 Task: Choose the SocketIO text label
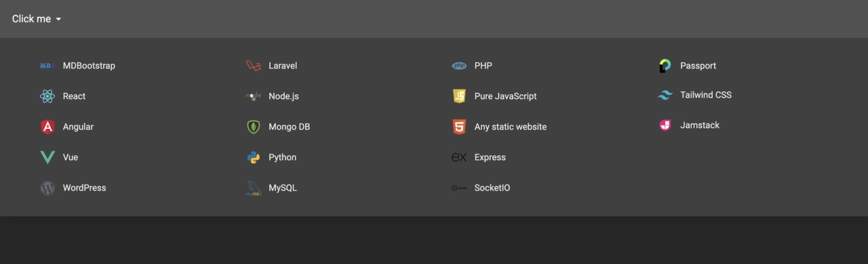492,188
